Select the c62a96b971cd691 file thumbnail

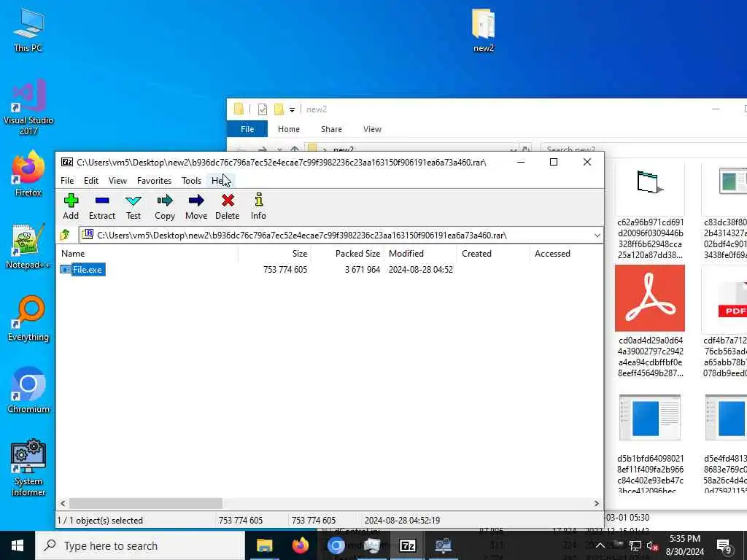click(x=650, y=212)
